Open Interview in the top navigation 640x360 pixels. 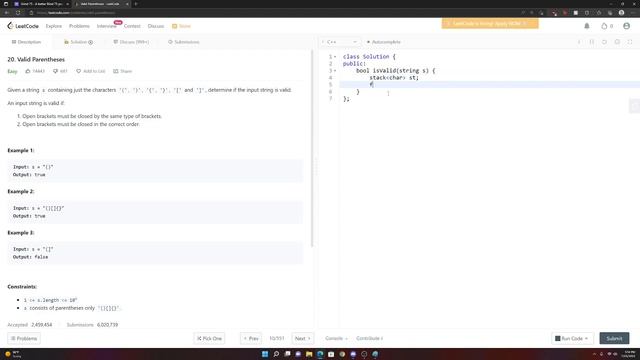pyautogui.click(x=107, y=26)
